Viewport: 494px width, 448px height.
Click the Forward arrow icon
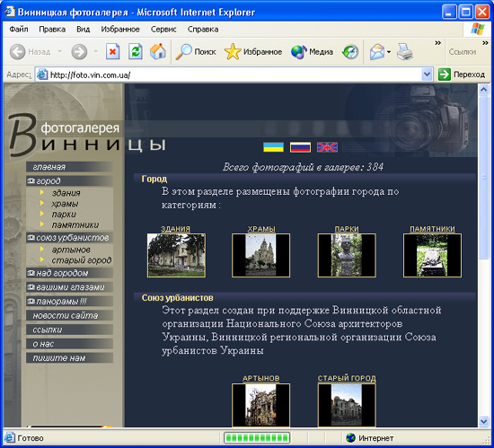tap(79, 52)
